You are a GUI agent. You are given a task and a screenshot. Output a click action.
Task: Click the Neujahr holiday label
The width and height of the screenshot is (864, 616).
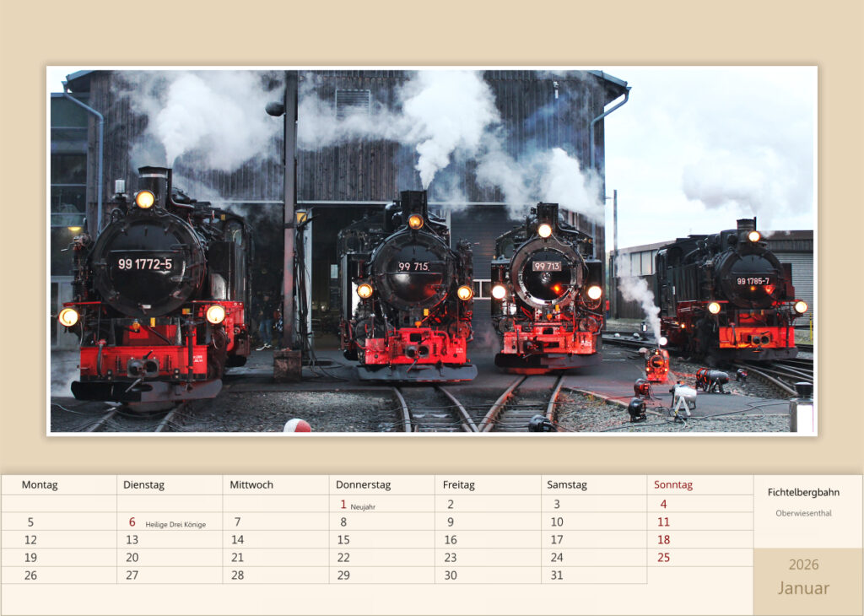363,507
